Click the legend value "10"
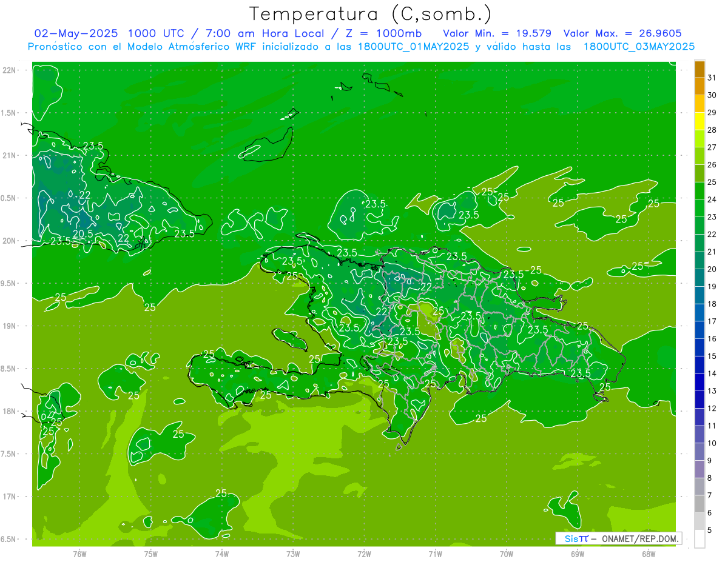The width and height of the screenshot is (728, 562). click(x=712, y=443)
